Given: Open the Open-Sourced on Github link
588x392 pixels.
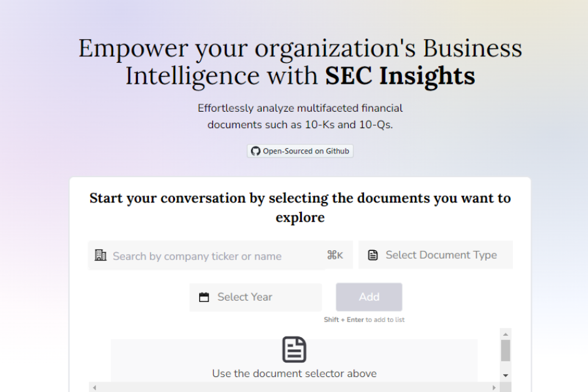Looking at the screenshot, I should 300,150.
